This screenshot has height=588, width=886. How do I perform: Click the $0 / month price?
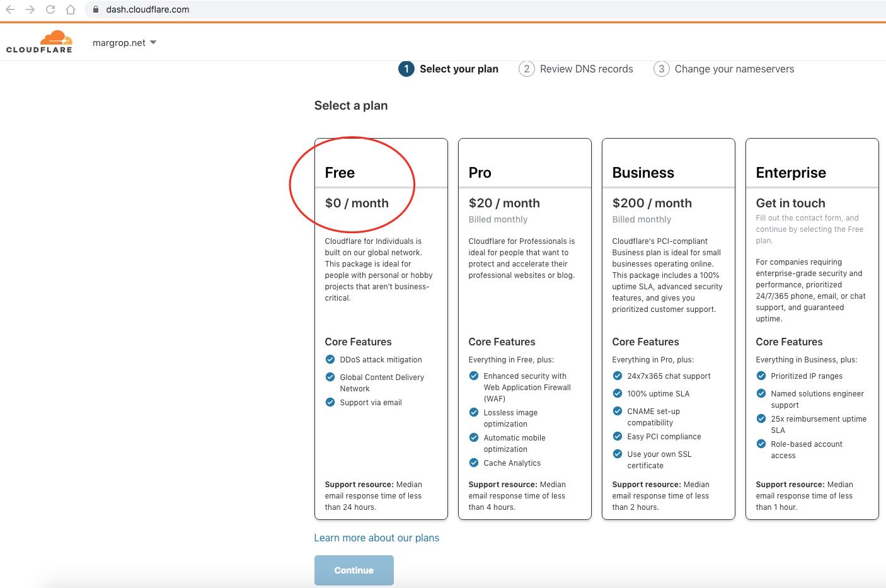pos(357,203)
